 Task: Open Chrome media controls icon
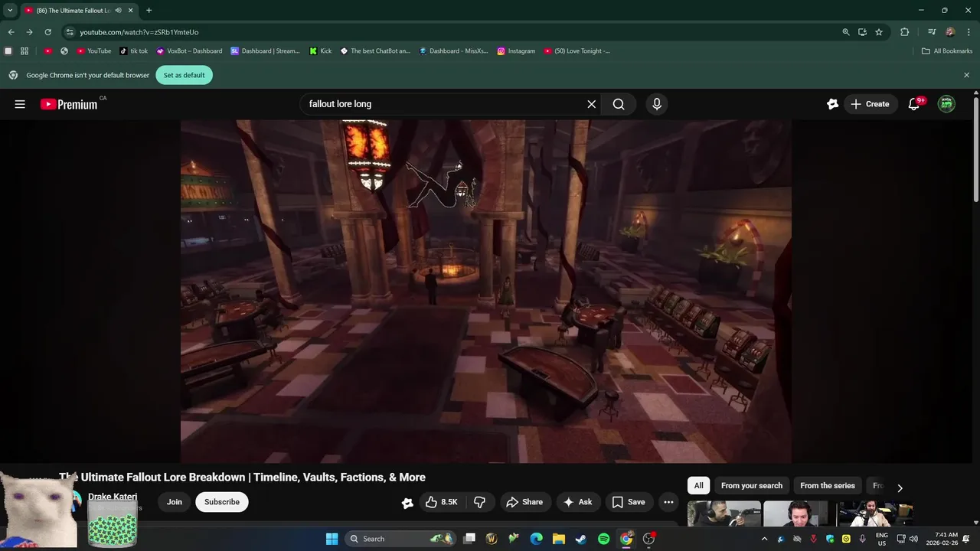click(x=931, y=32)
